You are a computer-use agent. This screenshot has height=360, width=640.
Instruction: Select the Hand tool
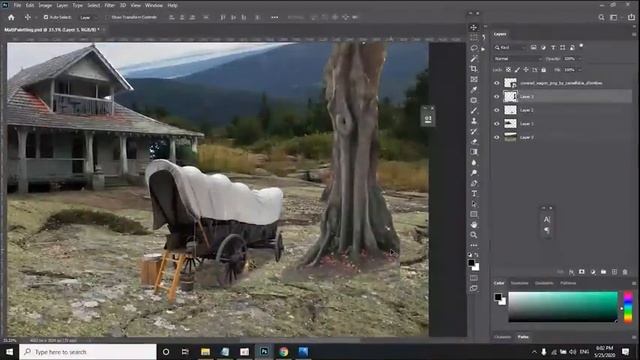coord(473,224)
